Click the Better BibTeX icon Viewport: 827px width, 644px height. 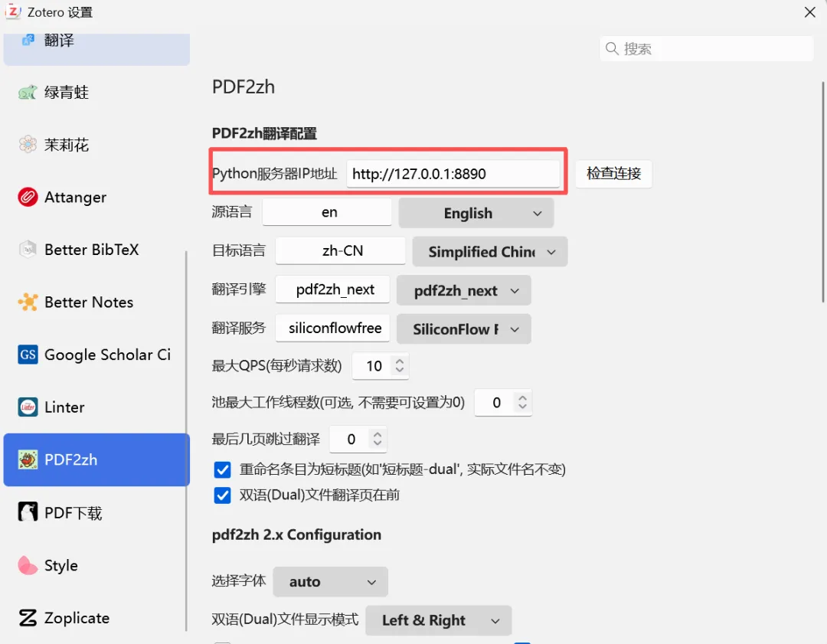28,250
